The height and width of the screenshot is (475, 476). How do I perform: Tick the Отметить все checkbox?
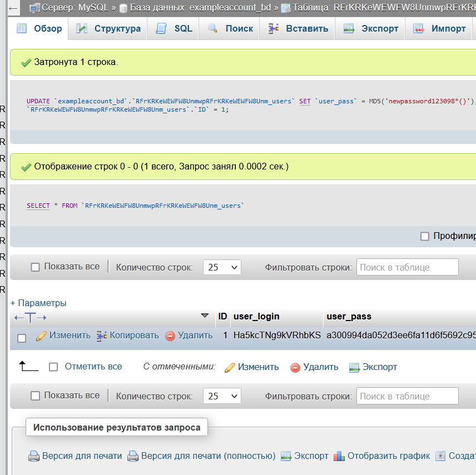[53, 367]
